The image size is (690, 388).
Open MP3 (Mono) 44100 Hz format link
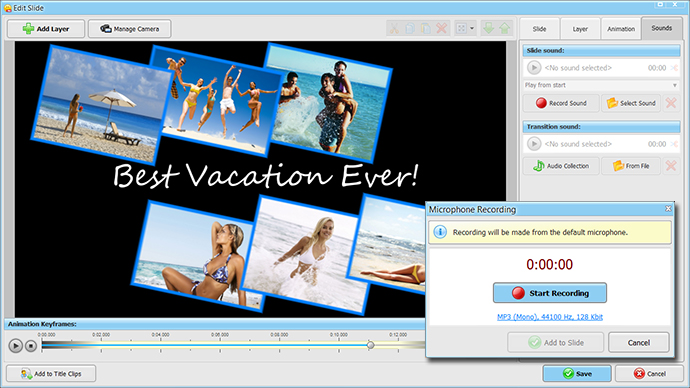pos(550,317)
